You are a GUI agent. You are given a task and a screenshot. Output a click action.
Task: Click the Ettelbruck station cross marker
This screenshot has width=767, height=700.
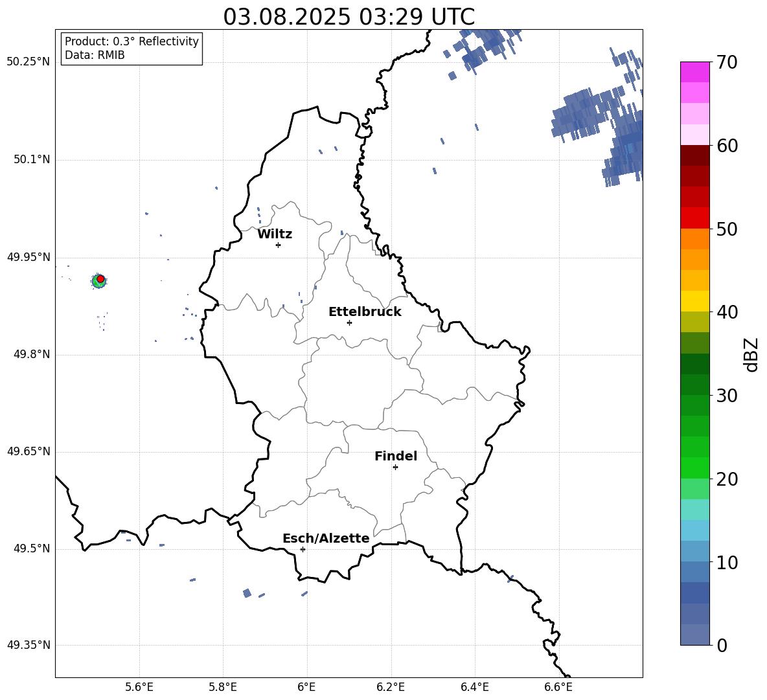(x=349, y=322)
